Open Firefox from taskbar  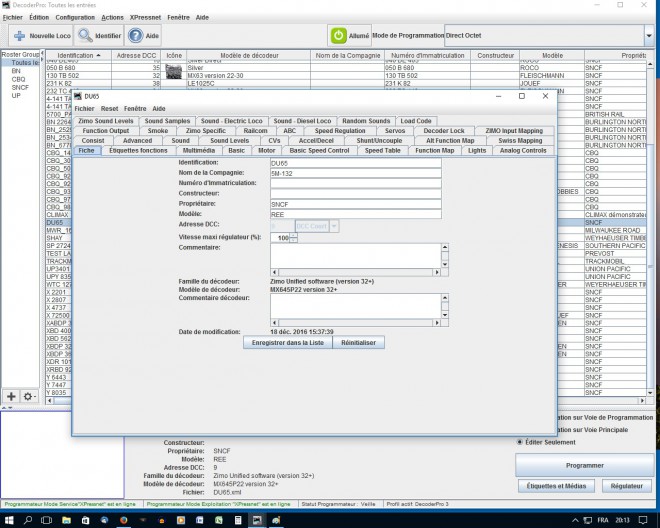pos(123,520)
